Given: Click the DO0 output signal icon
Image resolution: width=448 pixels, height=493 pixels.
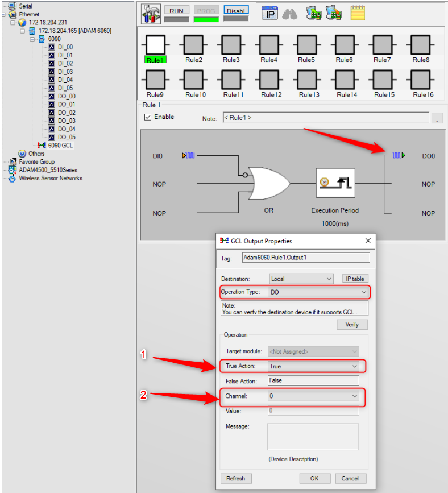Looking at the screenshot, I should click(x=399, y=155).
